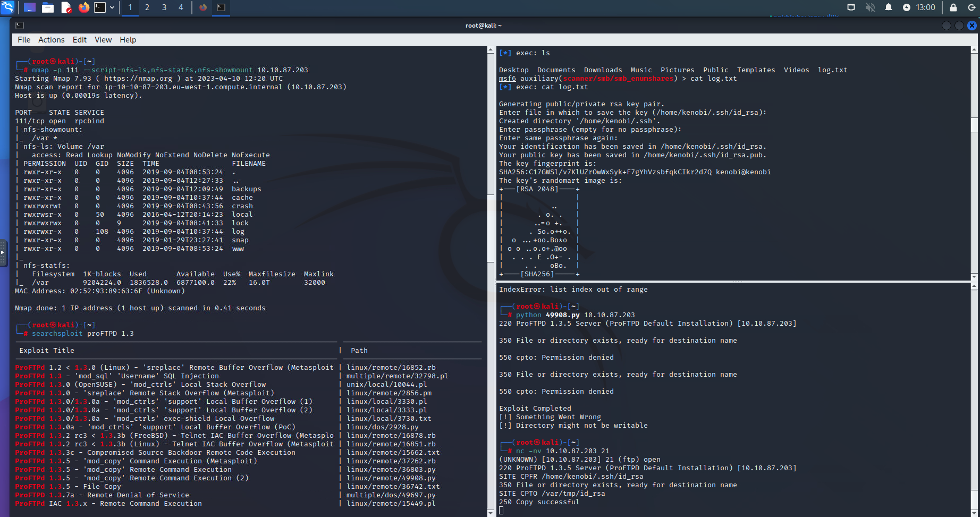980x517 pixels.
Task: Click the 'log.txt' entry in ls output
Action: [833, 70]
